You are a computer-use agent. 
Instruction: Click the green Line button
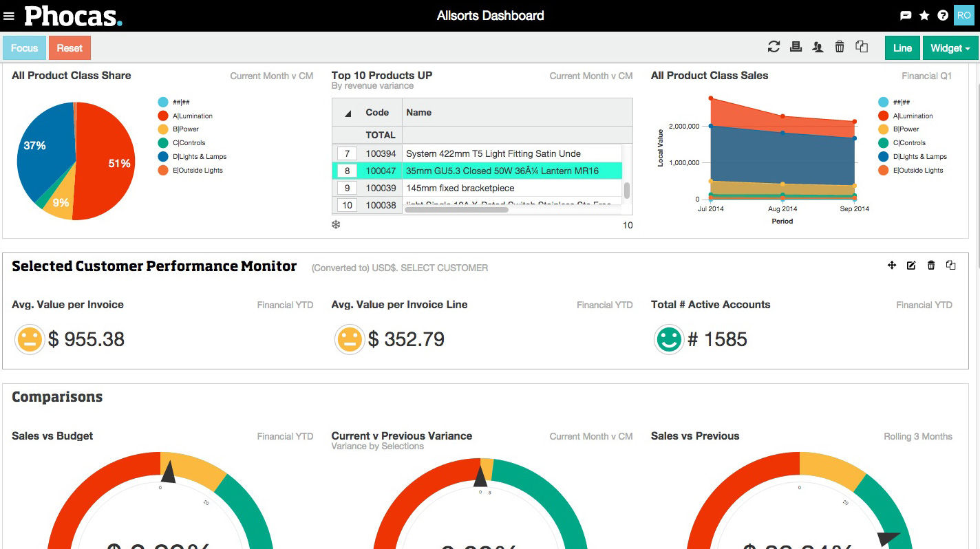point(902,48)
